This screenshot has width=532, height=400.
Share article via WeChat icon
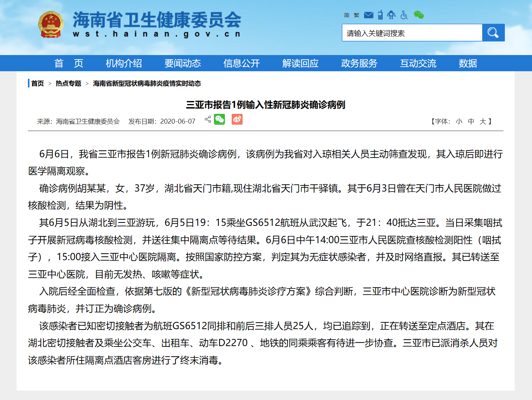pos(220,120)
